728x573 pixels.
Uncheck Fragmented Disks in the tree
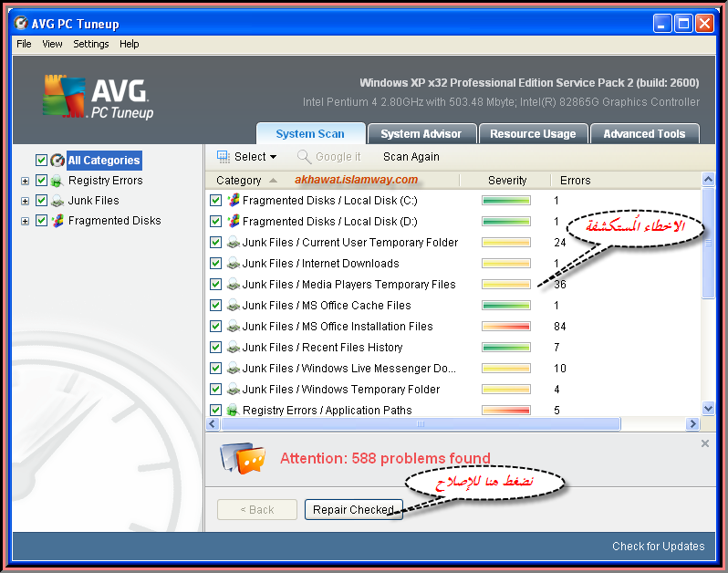coord(41,220)
